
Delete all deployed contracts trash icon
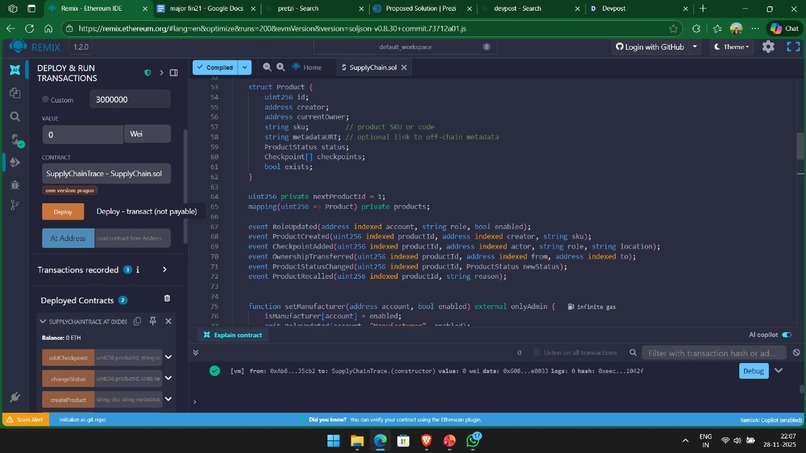(x=167, y=299)
